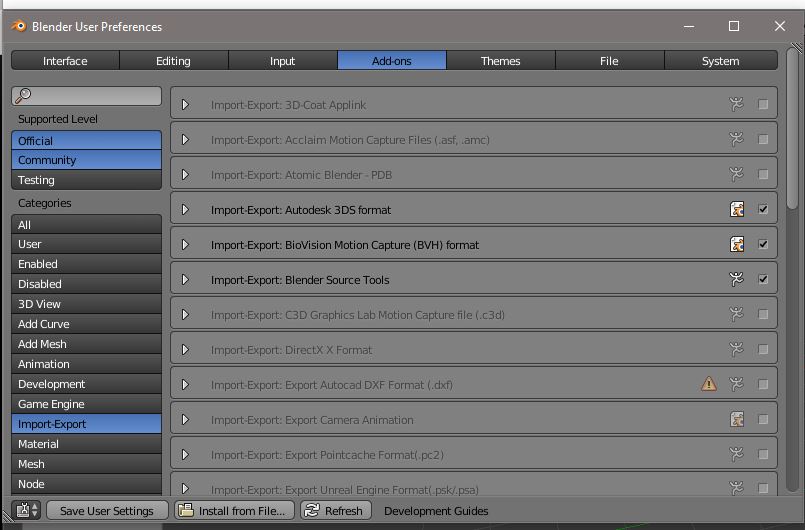805x530 pixels.
Task: Expand Export Camera Animation add-on details
Action: (x=185, y=419)
